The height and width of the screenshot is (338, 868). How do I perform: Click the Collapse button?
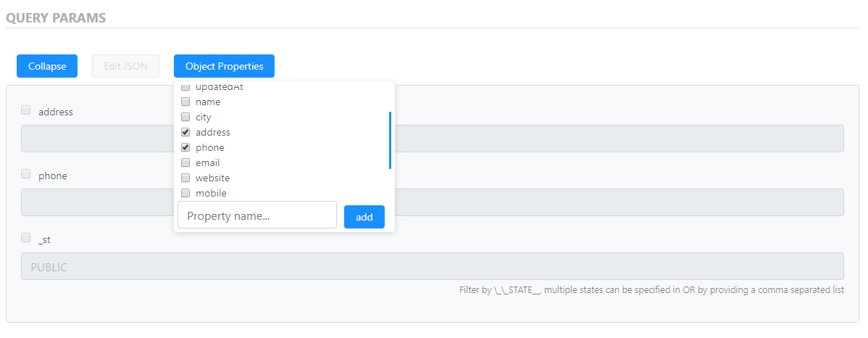[47, 66]
